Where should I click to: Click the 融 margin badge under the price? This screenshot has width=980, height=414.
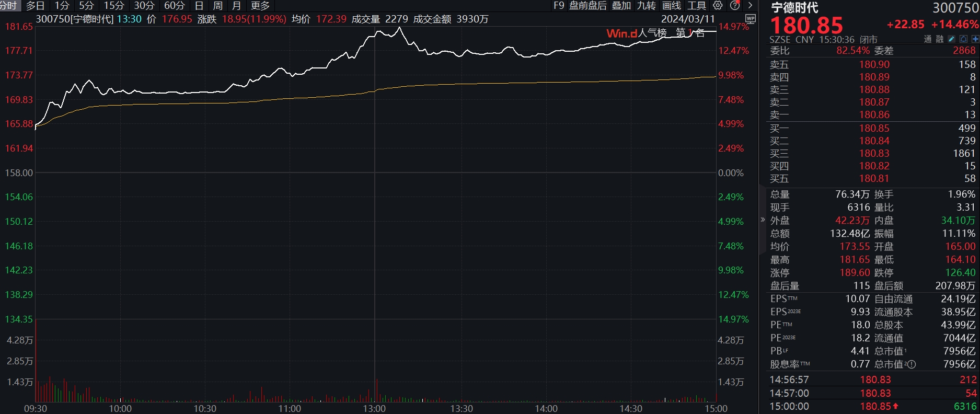pyautogui.click(x=940, y=39)
